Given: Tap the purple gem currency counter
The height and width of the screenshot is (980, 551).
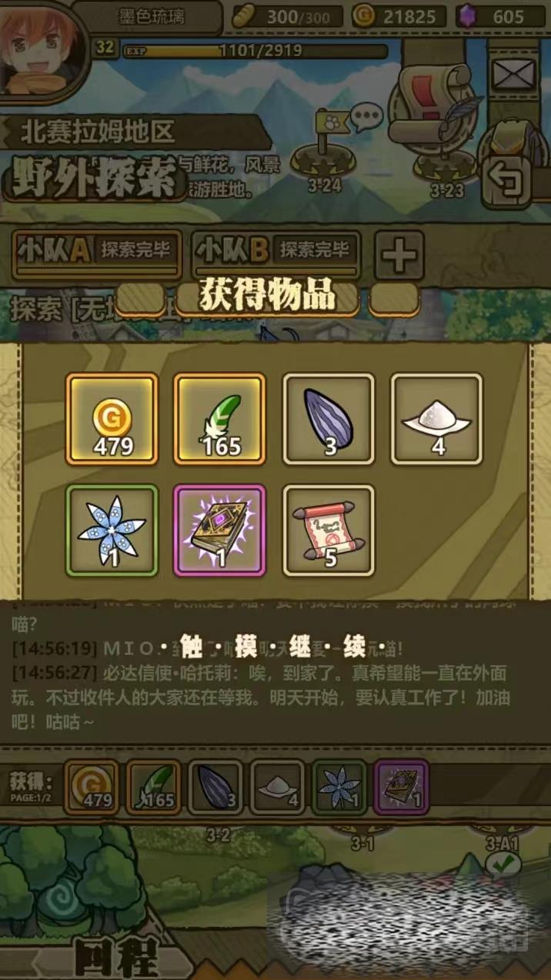Looking at the screenshot, I should tap(500, 16).
